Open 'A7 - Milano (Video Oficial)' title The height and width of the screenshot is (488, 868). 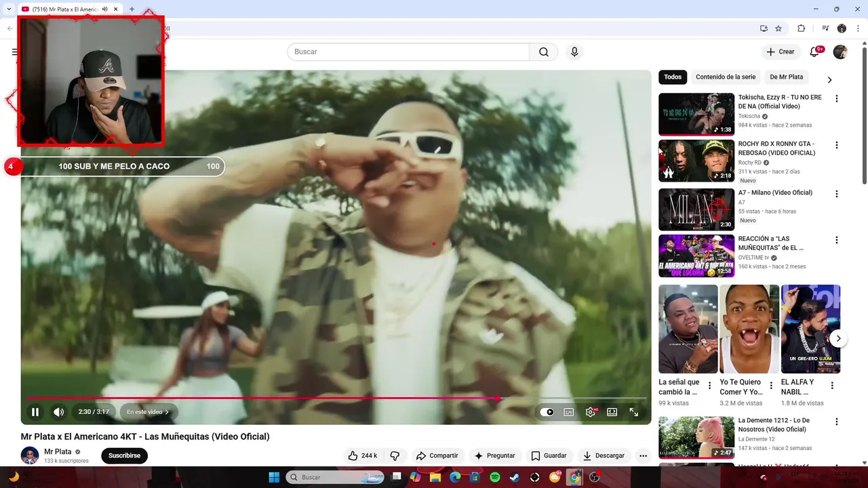coord(775,192)
